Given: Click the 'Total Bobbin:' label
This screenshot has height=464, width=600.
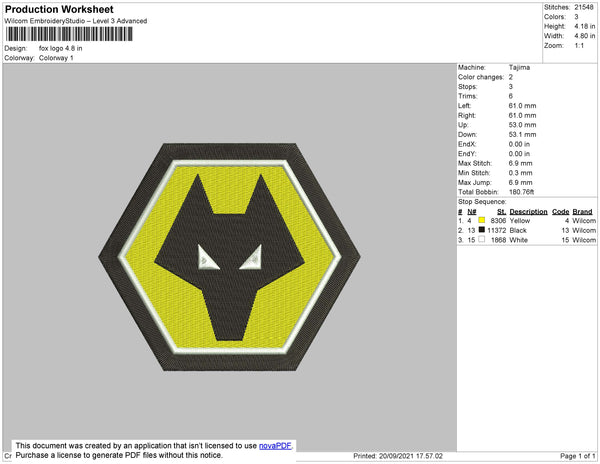Looking at the screenshot, I should click(478, 192).
